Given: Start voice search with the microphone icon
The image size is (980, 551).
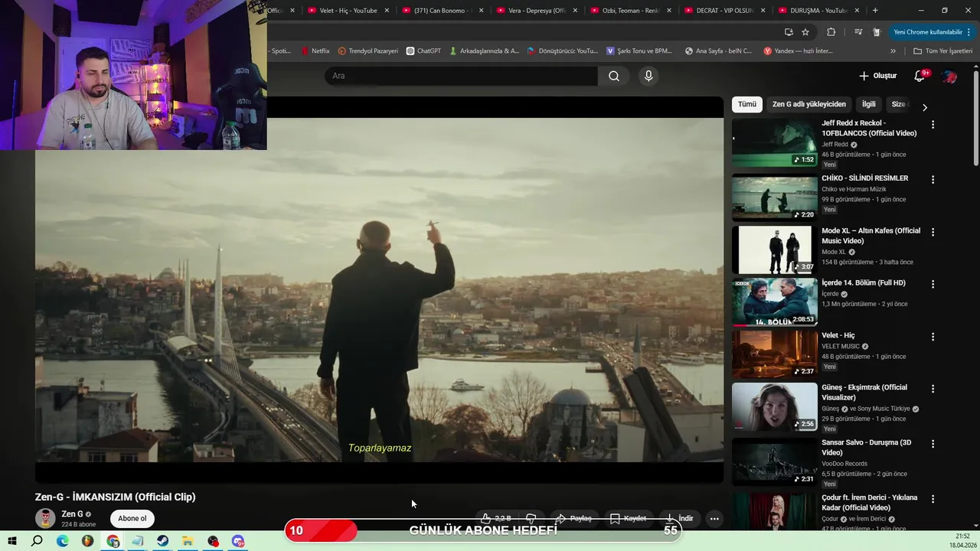Looking at the screenshot, I should [648, 76].
